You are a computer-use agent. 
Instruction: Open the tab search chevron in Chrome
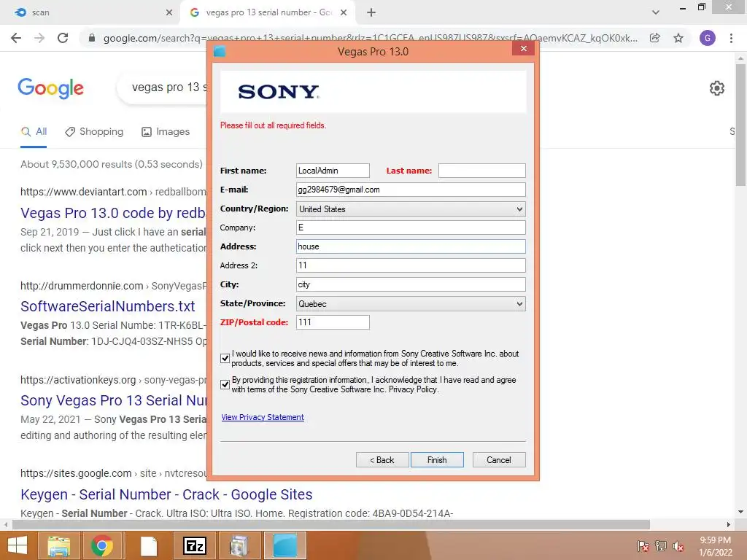pyautogui.click(x=656, y=12)
